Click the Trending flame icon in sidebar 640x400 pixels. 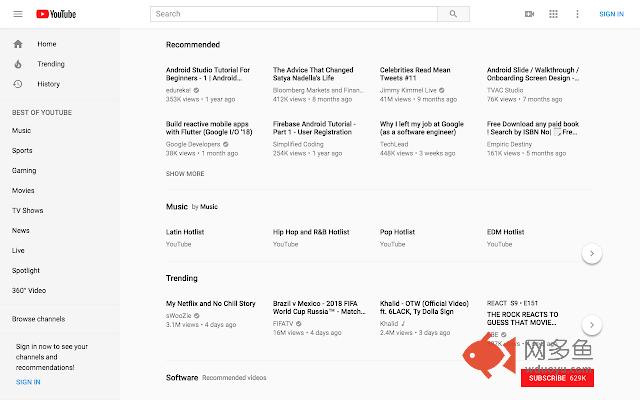point(18,64)
